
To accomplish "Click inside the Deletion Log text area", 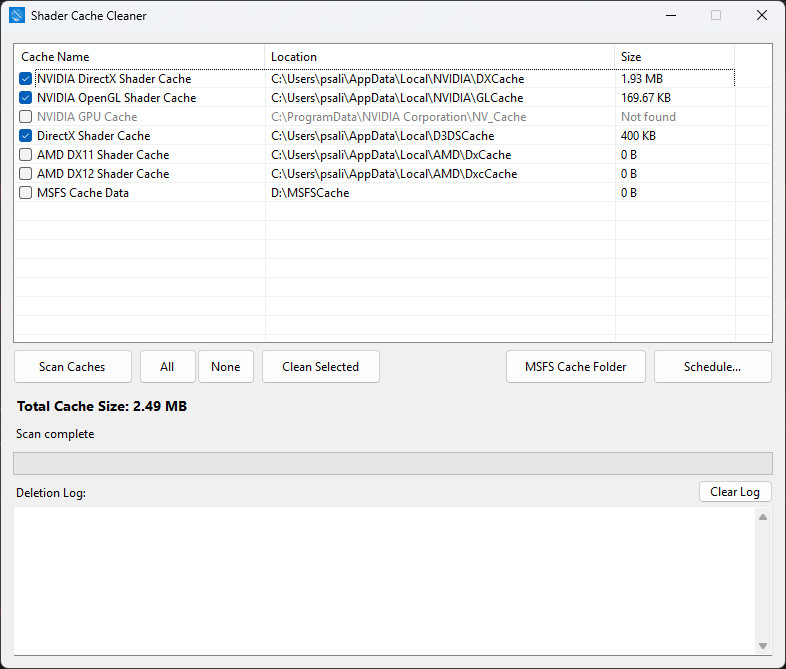I will tap(384, 580).
